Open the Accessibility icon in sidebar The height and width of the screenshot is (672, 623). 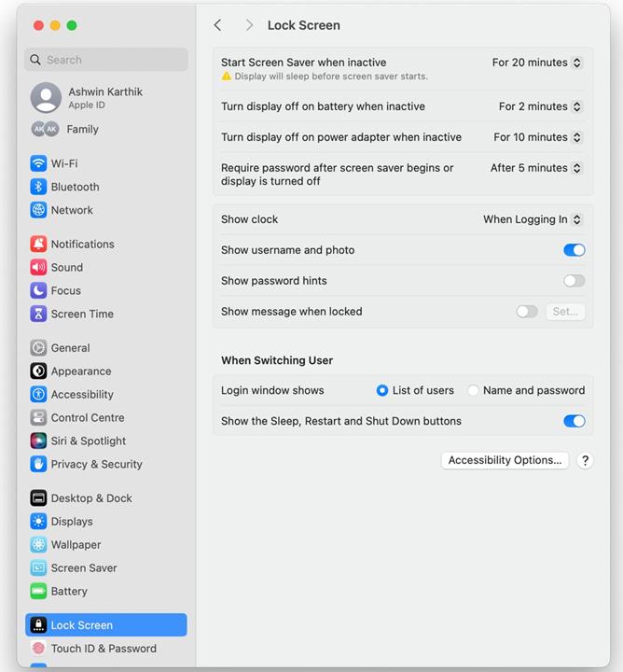38,394
